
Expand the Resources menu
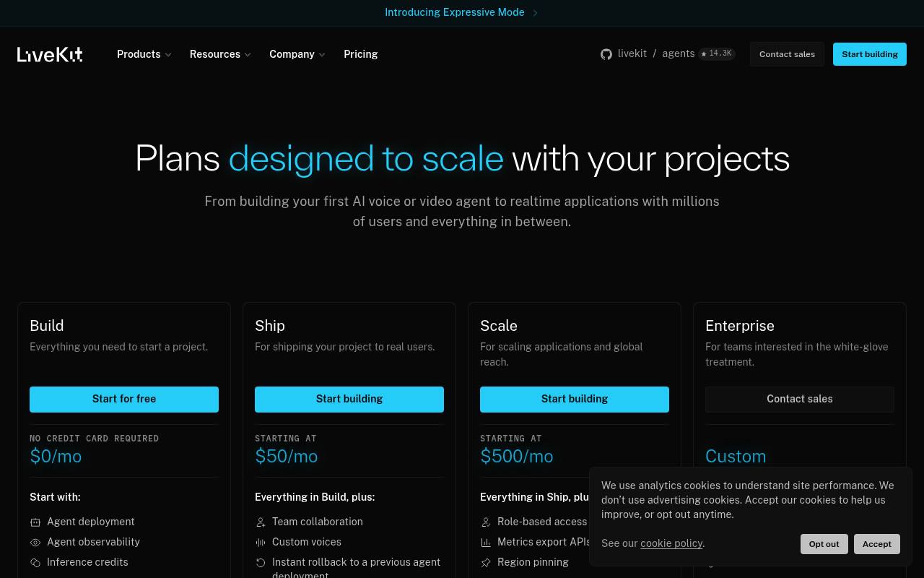click(x=220, y=54)
